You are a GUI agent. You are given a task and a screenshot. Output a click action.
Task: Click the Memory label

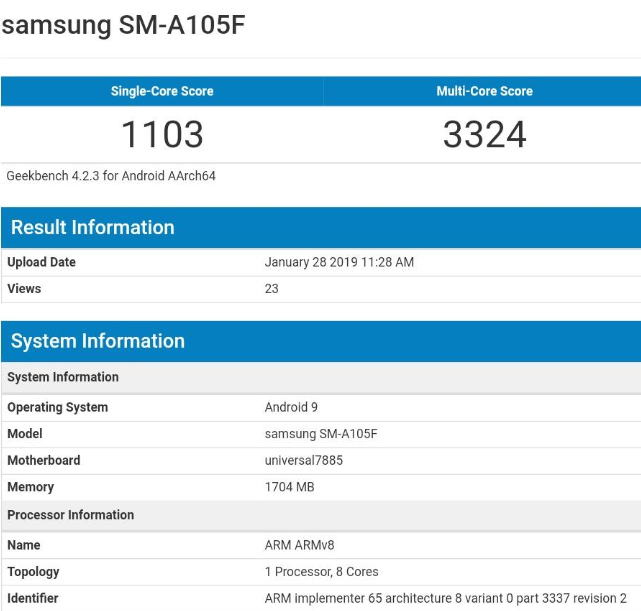[x=31, y=487]
